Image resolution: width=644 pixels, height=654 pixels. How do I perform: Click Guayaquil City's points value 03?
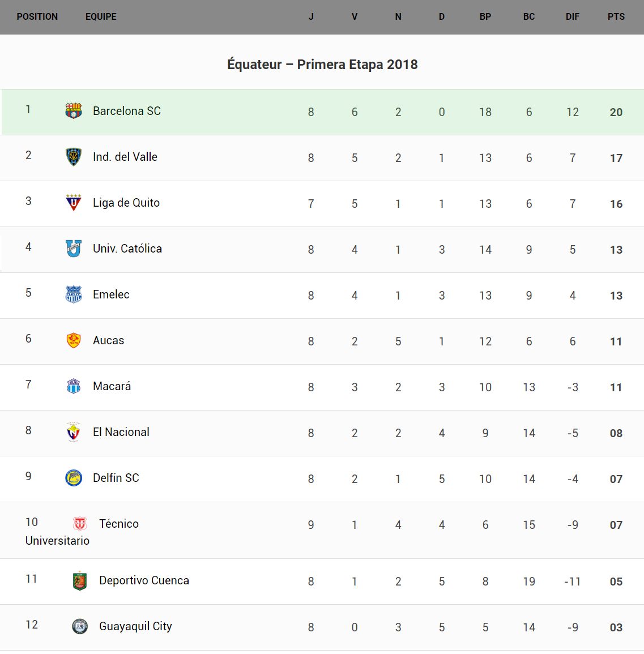coord(616,627)
